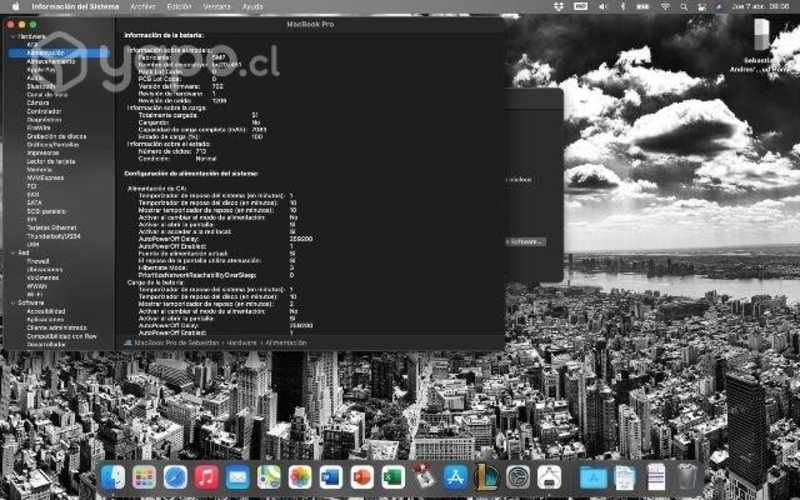Select Memoria in the sidebar
The width and height of the screenshot is (800, 500).
pyautogui.click(x=39, y=169)
